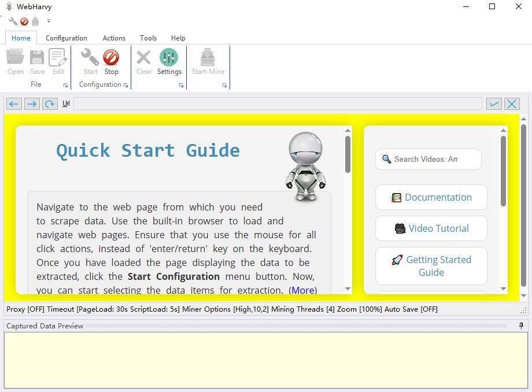This screenshot has width=532, height=392.
Task: Open the Help ribbon tab
Action: click(178, 38)
